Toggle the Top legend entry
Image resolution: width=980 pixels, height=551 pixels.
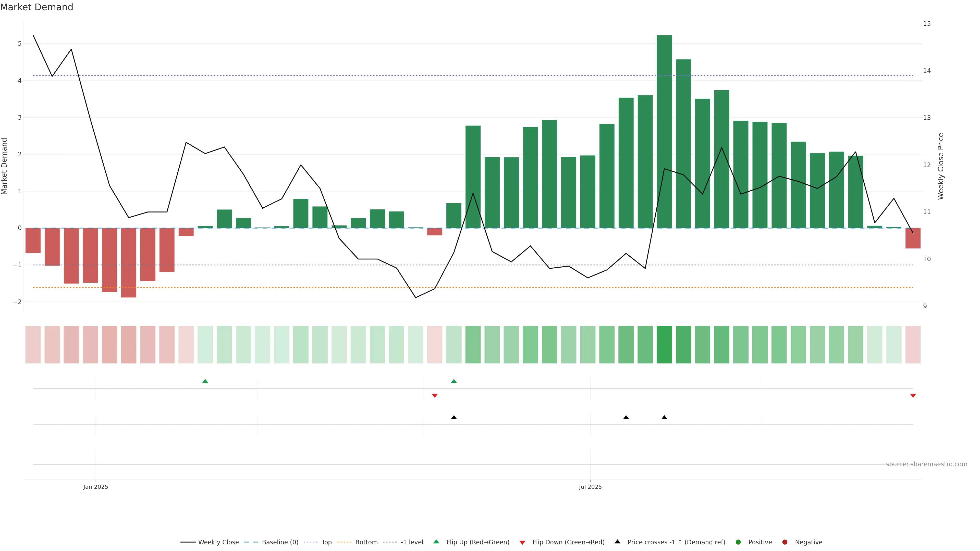[326, 542]
